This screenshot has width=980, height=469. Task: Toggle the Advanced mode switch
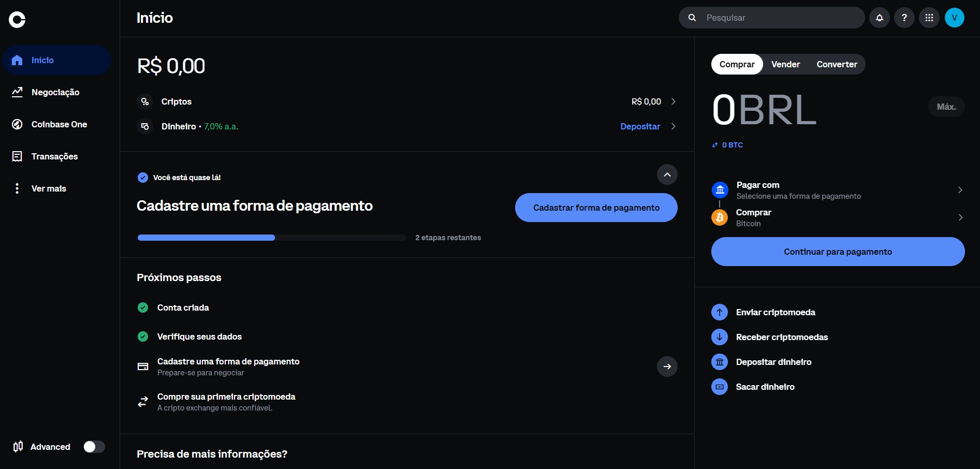(x=94, y=446)
